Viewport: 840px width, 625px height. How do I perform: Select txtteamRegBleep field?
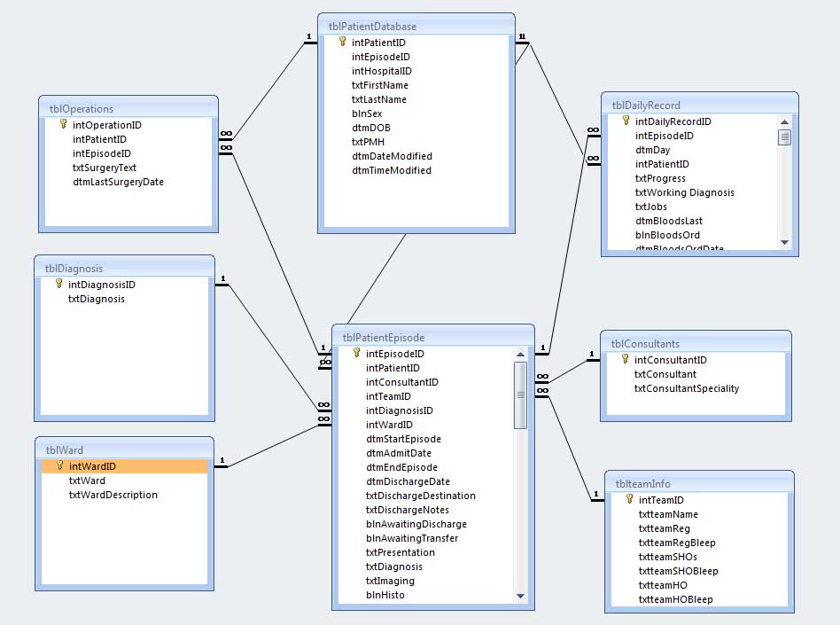677,543
